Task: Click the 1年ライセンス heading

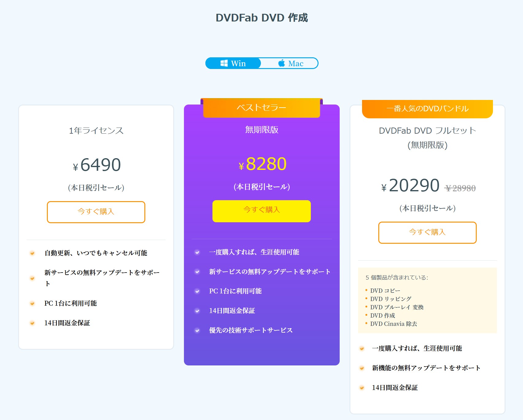Action: click(96, 131)
